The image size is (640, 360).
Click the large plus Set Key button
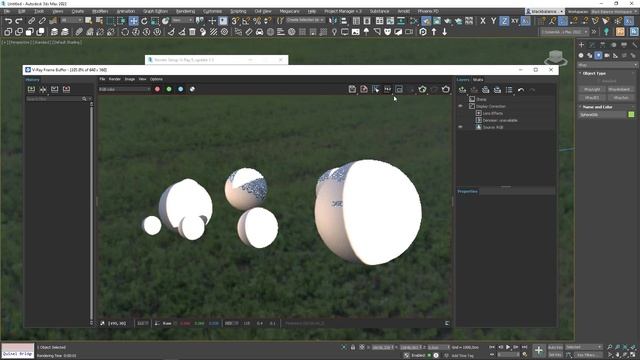click(x=539, y=350)
